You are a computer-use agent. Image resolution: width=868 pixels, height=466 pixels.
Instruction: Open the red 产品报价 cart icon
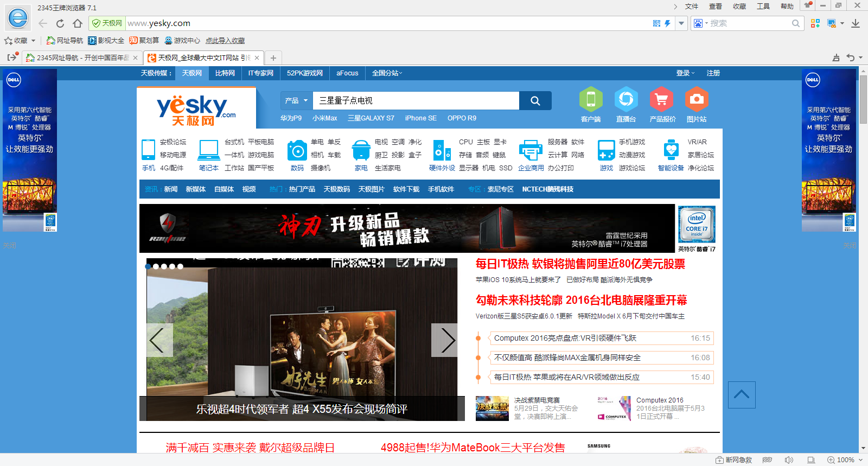click(x=661, y=99)
